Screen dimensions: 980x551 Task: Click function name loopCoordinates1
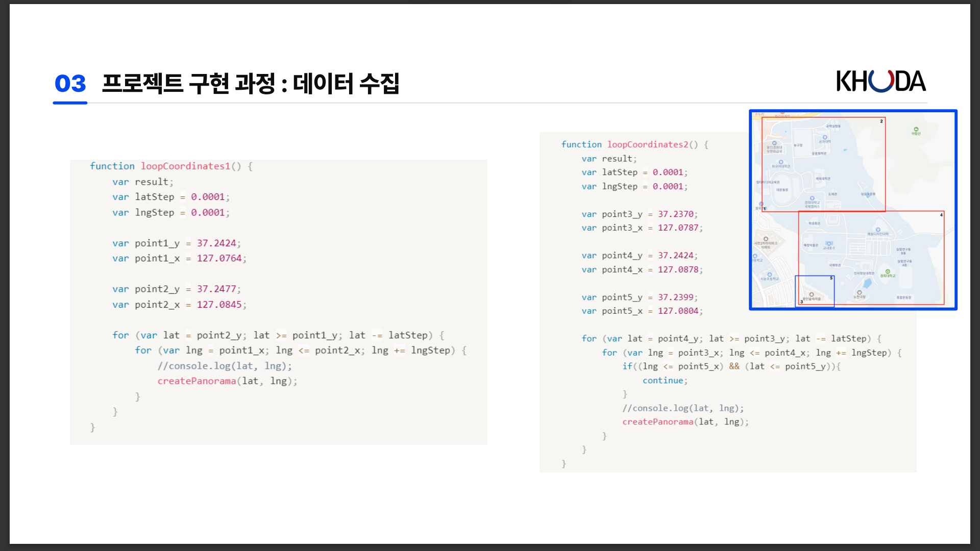(185, 166)
